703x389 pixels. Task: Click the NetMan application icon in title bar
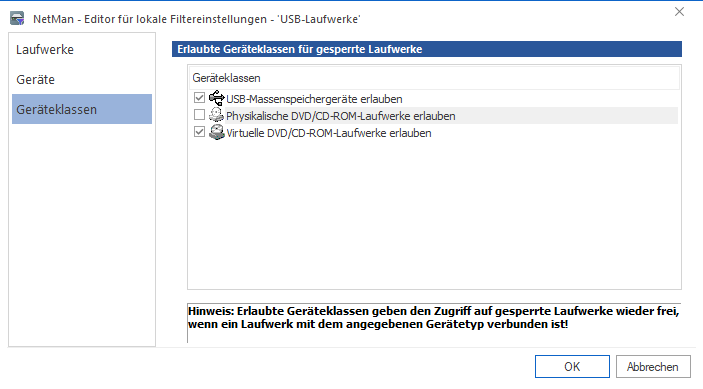(x=17, y=19)
